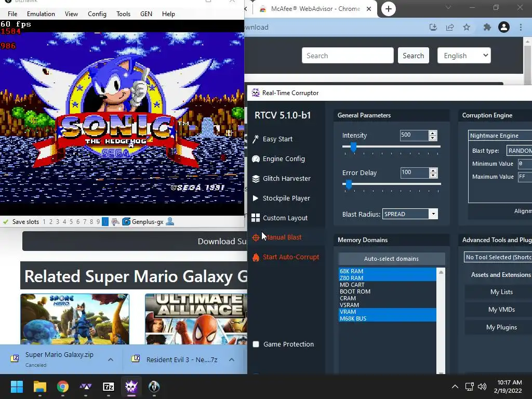Open Easy Start wand icon
This screenshot has width=532, height=399.
click(x=256, y=139)
